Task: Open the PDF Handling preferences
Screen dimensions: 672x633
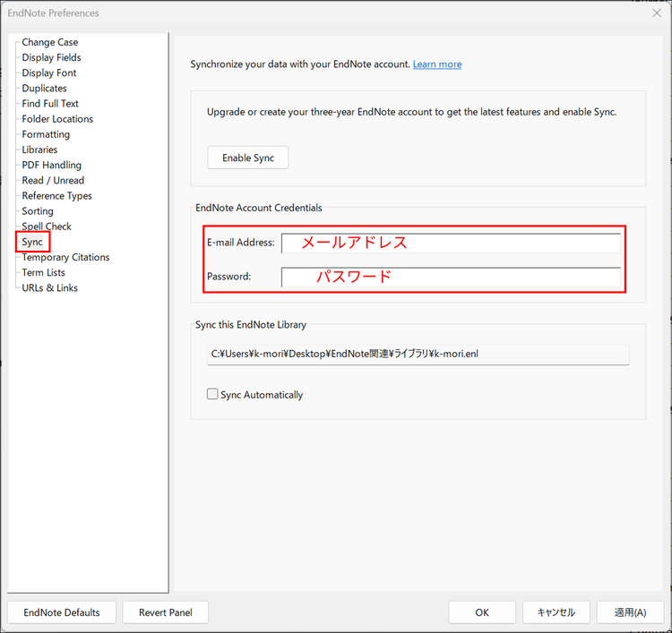Action: tap(51, 165)
